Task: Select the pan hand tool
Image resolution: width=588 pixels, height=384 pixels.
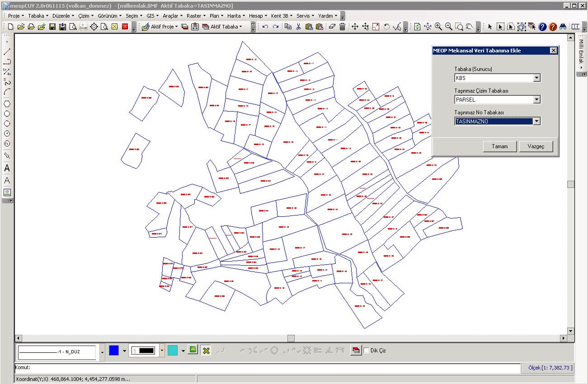Action: tap(470, 27)
